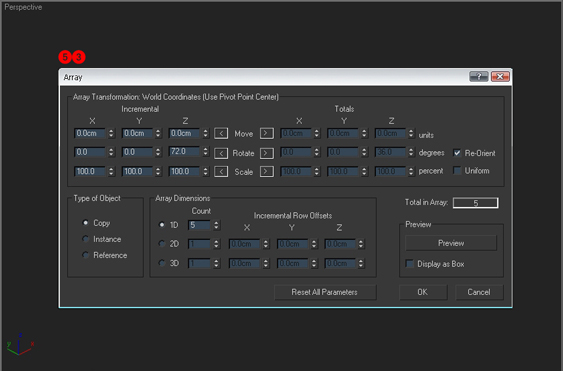Click incremental Scale Y field

[137, 171]
